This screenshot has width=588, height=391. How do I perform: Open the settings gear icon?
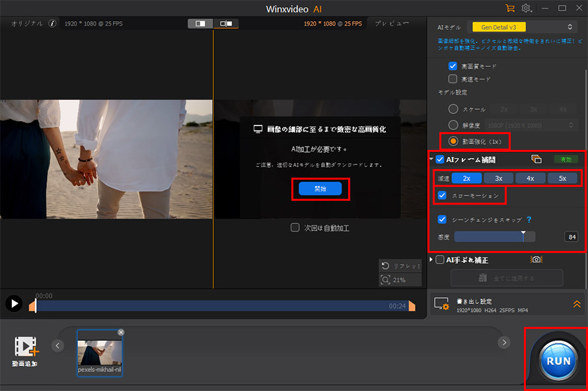pos(526,8)
